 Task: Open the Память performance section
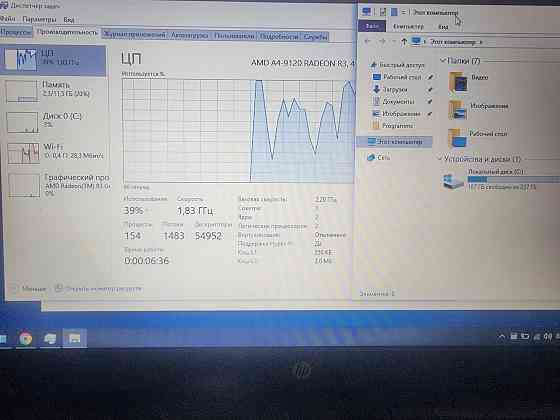point(54,90)
